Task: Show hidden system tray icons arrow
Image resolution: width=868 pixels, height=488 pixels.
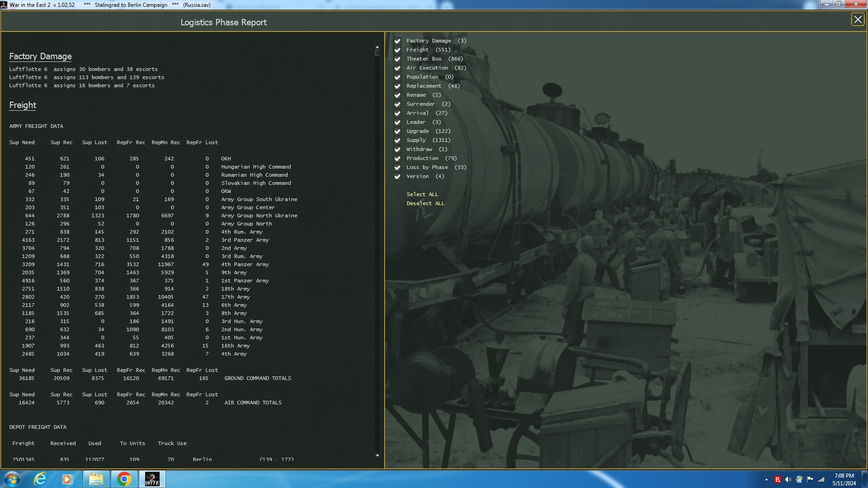Action: pyautogui.click(x=766, y=479)
